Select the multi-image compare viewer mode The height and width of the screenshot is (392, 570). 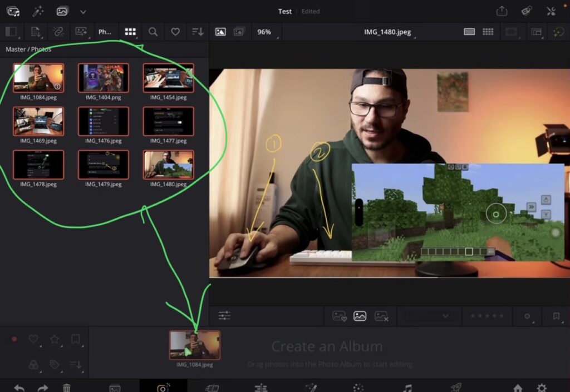pyautogui.click(x=238, y=32)
